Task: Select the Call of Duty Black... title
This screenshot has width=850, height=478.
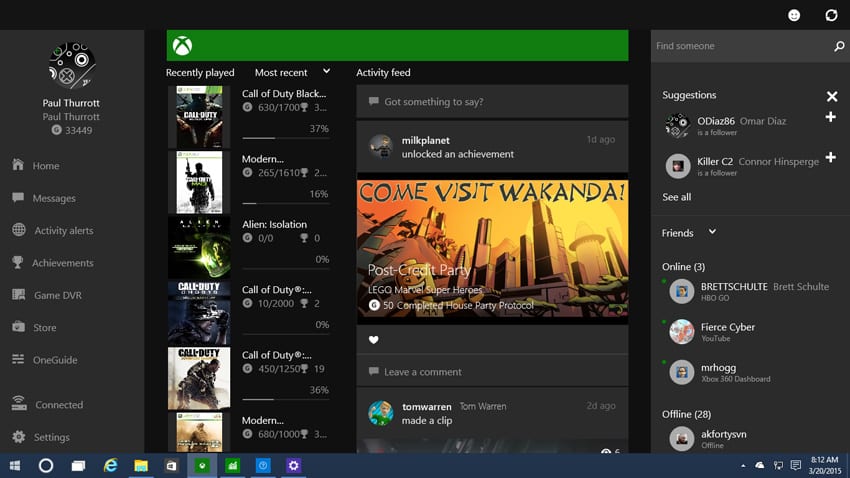Action: (284, 93)
